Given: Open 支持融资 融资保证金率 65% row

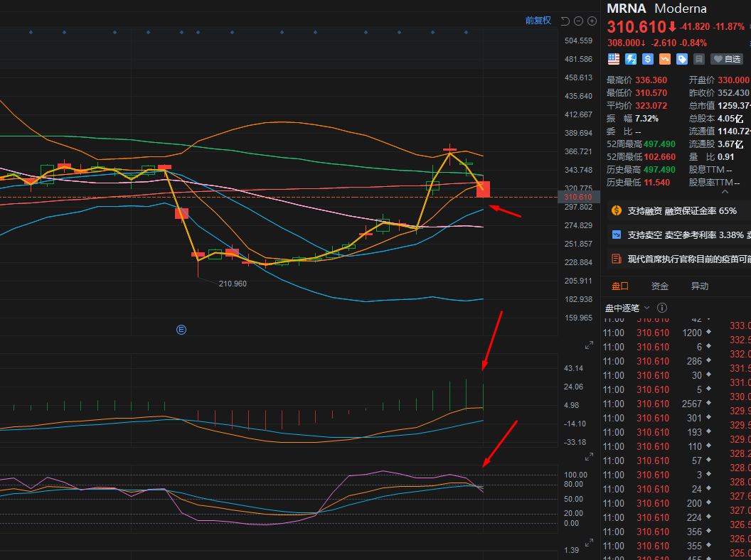Looking at the screenshot, I should pyautogui.click(x=678, y=211).
